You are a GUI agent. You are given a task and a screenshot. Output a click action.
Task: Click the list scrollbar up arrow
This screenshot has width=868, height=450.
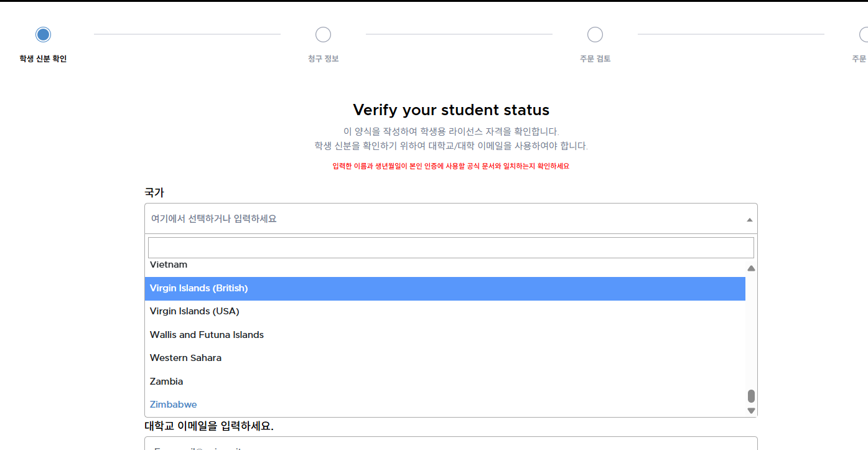tap(751, 268)
